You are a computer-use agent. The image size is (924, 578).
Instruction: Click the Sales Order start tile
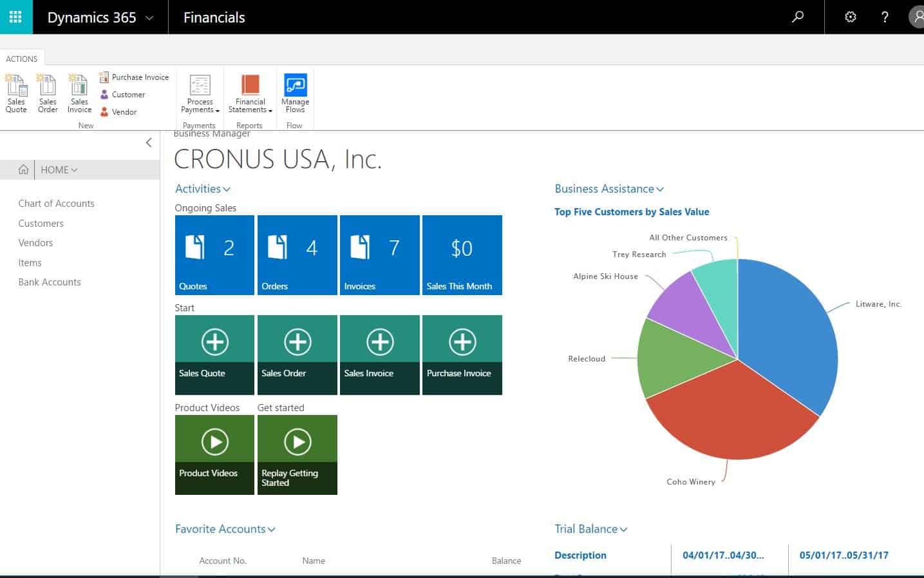tap(297, 355)
